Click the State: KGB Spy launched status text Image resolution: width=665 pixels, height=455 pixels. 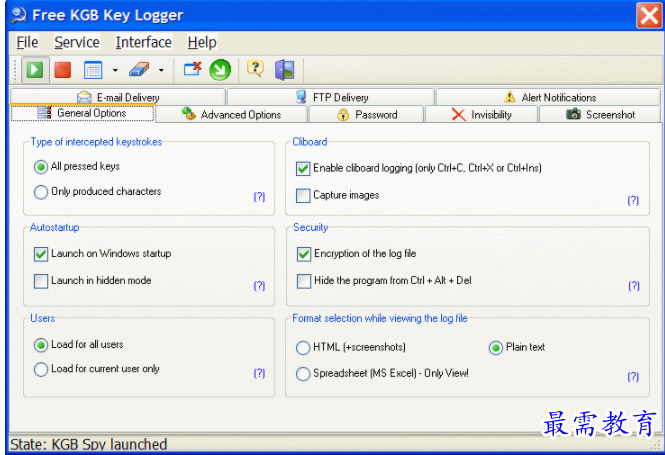pyautogui.click(x=88, y=444)
